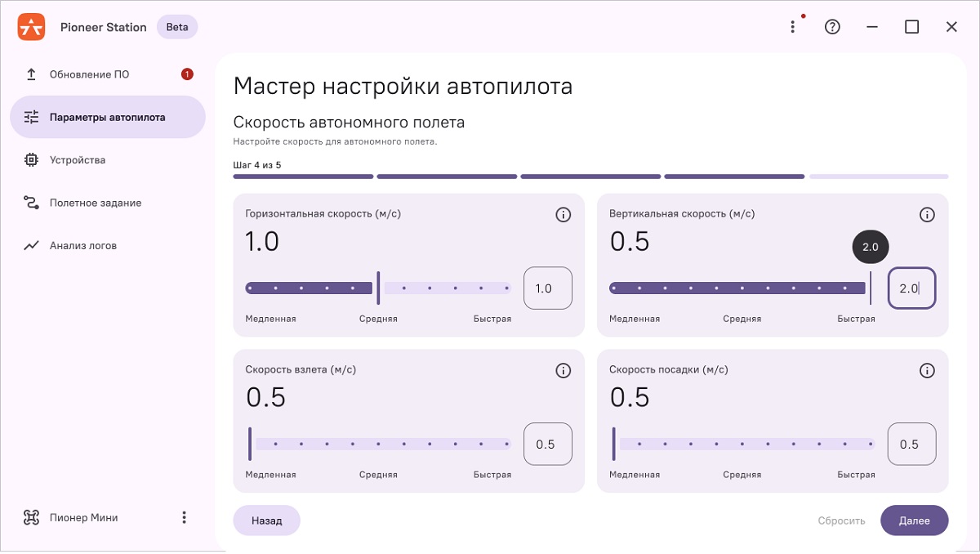The image size is (980, 554).
Task: Open Pioneer Mini device options menu
Action: click(184, 517)
